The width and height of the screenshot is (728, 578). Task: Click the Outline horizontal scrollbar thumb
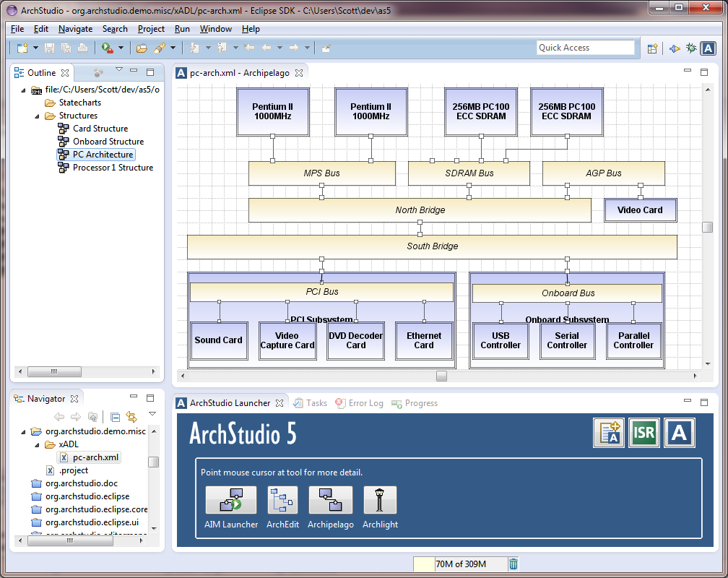pyautogui.click(x=54, y=371)
